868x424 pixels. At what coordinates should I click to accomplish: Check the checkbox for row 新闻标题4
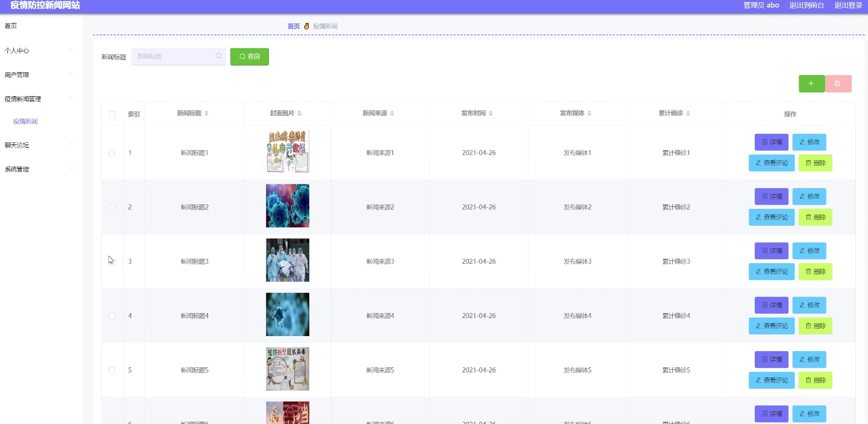point(112,316)
